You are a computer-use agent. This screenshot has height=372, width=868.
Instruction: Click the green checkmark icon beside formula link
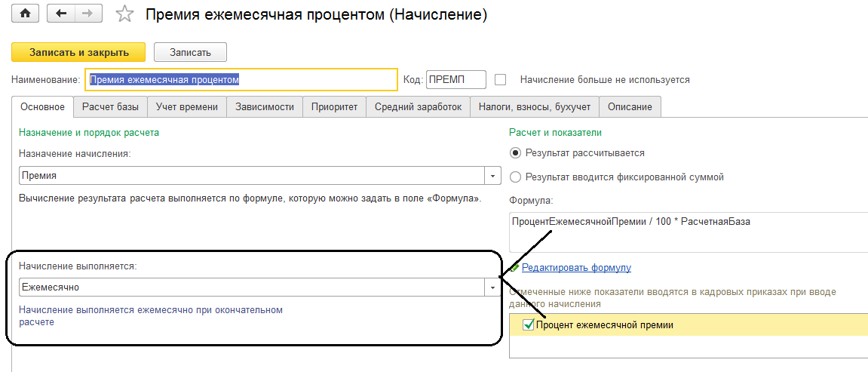tap(514, 267)
